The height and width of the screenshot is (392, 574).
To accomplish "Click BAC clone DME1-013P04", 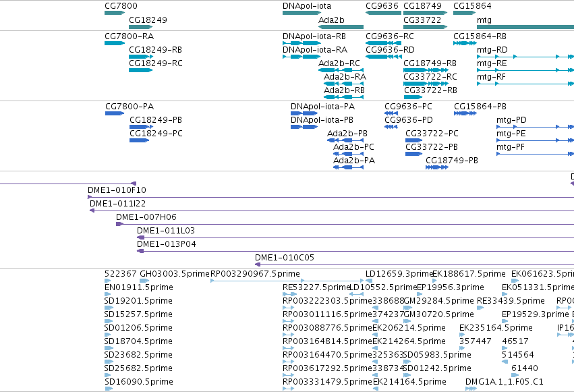I will coord(166,244).
